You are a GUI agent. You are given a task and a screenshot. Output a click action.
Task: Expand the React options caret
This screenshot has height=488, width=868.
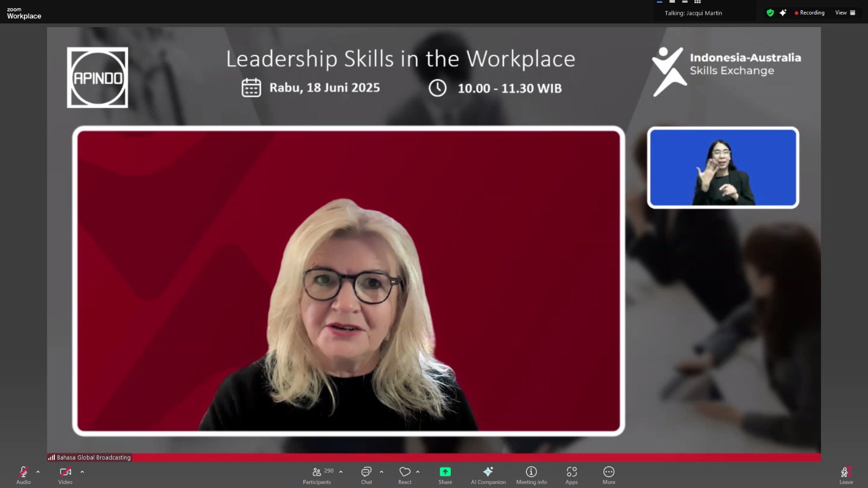click(x=418, y=472)
